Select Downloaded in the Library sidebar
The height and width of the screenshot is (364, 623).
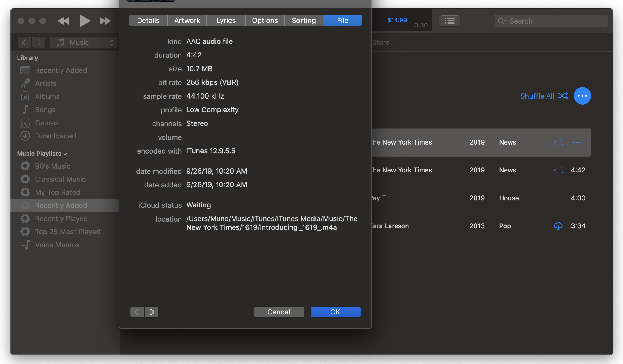coord(55,136)
